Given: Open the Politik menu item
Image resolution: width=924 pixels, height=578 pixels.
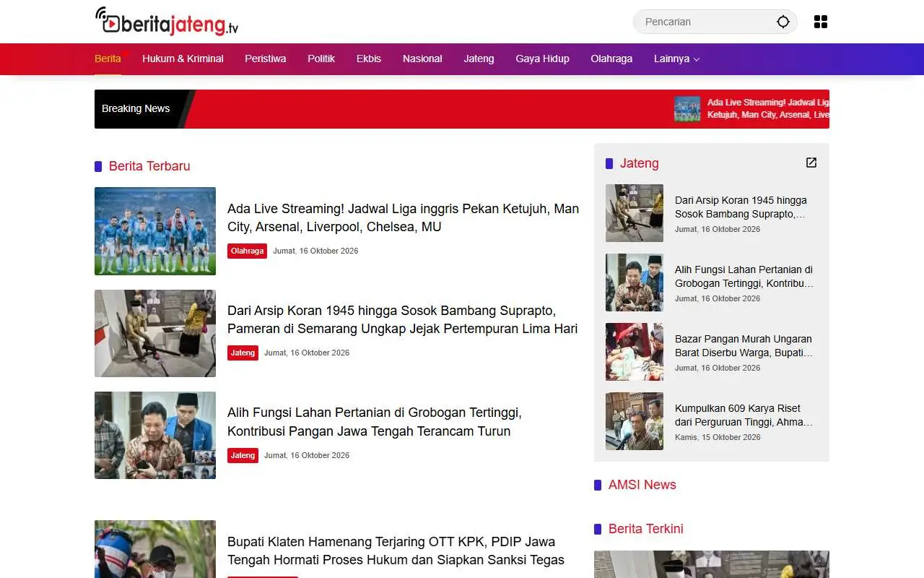Looking at the screenshot, I should 321,59.
